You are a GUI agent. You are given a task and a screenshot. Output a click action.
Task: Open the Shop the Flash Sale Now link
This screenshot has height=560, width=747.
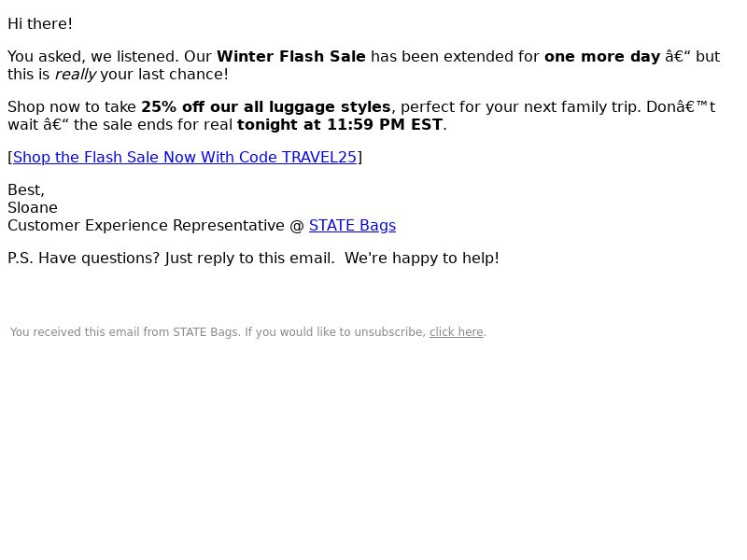pos(184,157)
